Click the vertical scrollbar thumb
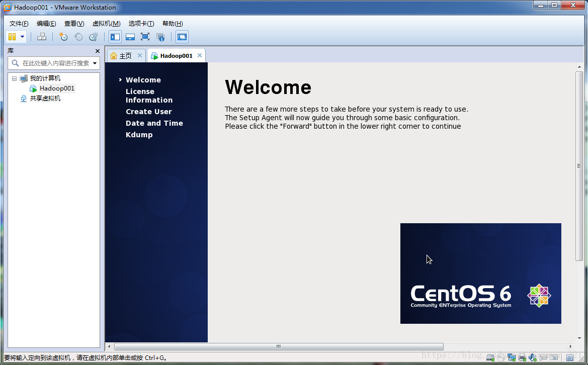The width and height of the screenshot is (588, 365). pos(579,165)
